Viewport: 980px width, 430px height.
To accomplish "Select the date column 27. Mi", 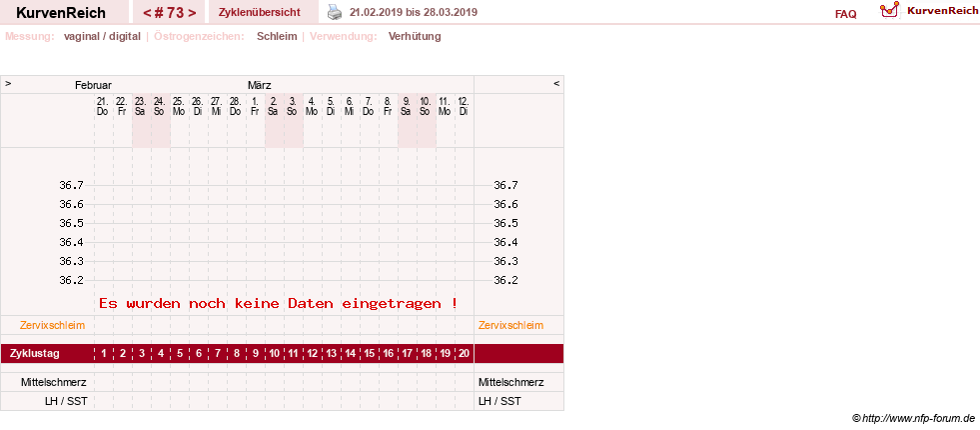I will 216,106.
